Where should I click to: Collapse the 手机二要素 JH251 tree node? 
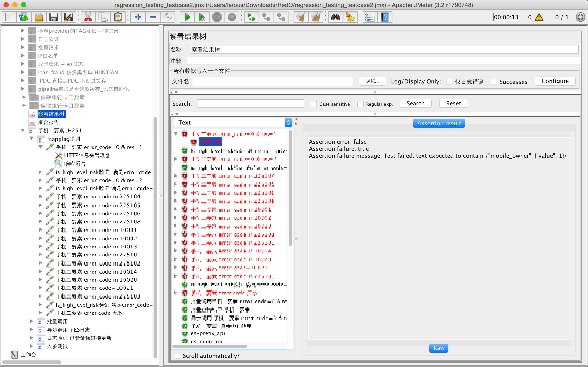pyautogui.click(x=23, y=130)
